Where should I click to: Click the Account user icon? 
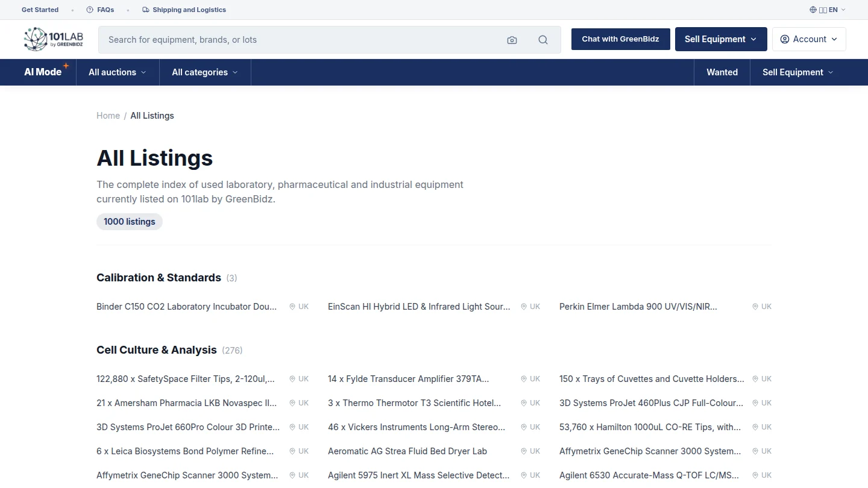(785, 39)
